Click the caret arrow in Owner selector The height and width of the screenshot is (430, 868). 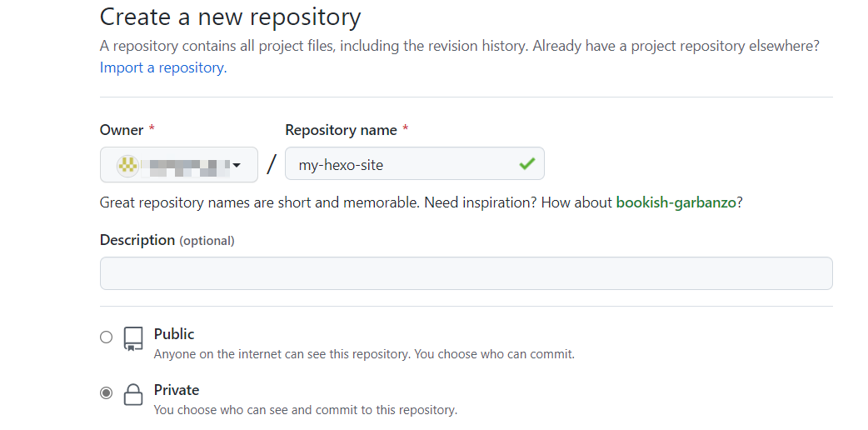tap(237, 165)
